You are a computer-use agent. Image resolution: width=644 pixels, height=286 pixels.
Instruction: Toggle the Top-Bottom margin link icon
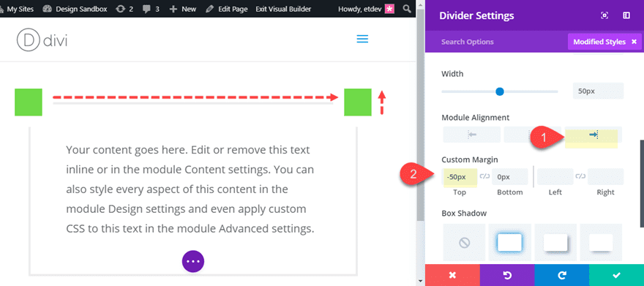pos(484,176)
